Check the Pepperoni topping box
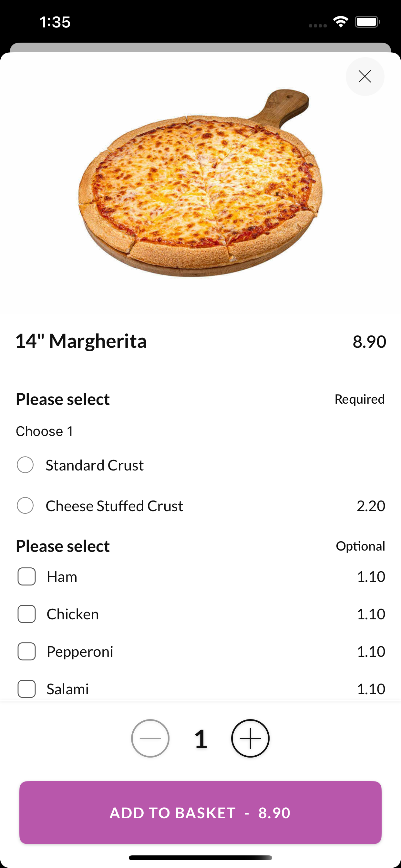The image size is (401, 868). click(26, 651)
